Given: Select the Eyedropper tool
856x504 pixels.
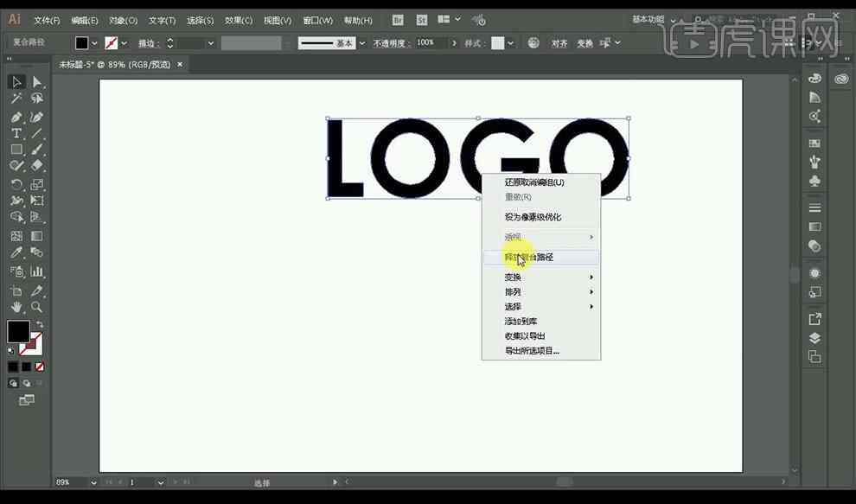Looking at the screenshot, I should click(16, 252).
